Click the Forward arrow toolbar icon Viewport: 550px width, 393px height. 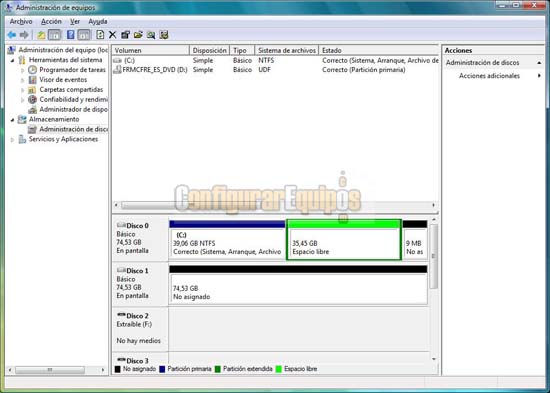point(24,35)
